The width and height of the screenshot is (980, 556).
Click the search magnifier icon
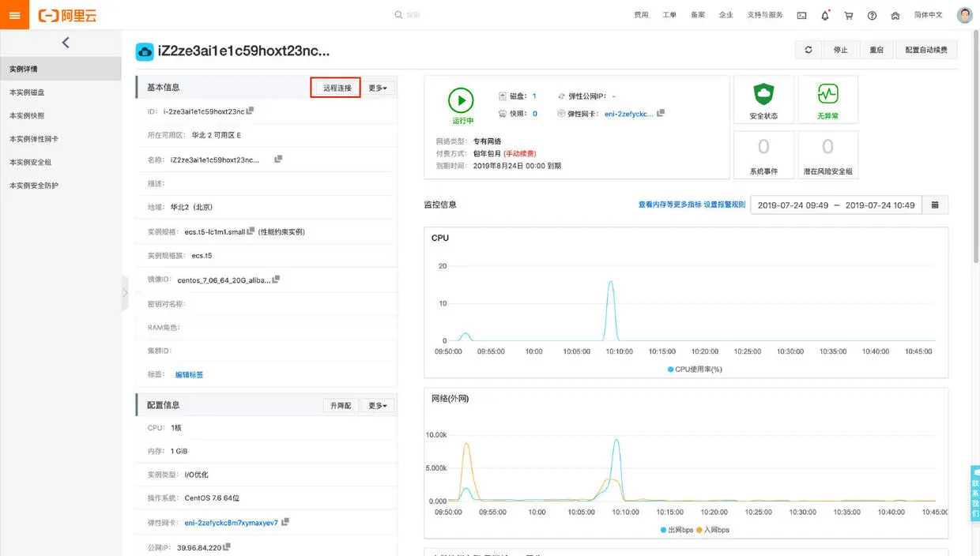[x=399, y=15]
